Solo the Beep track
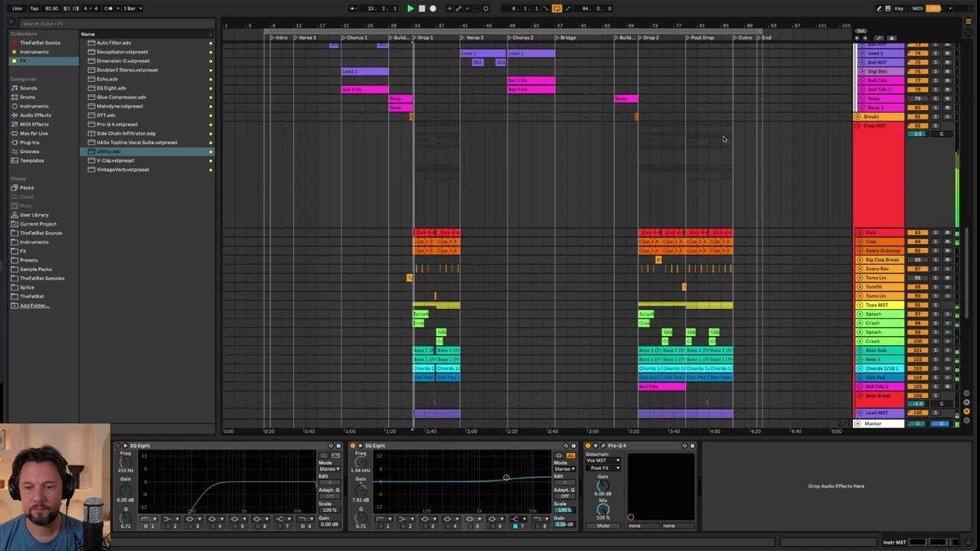Viewport: 980px width, 551px height. point(936,99)
